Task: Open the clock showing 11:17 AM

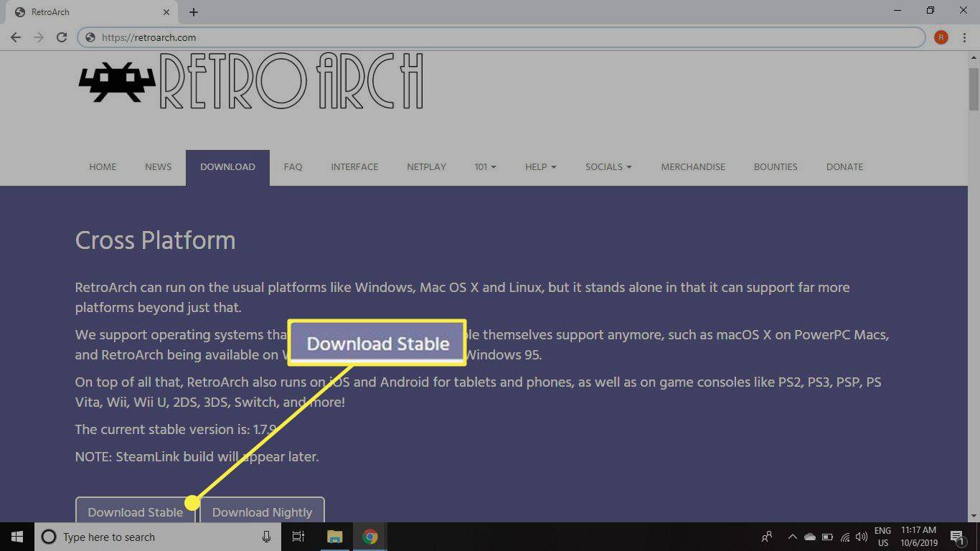Action: (x=918, y=537)
